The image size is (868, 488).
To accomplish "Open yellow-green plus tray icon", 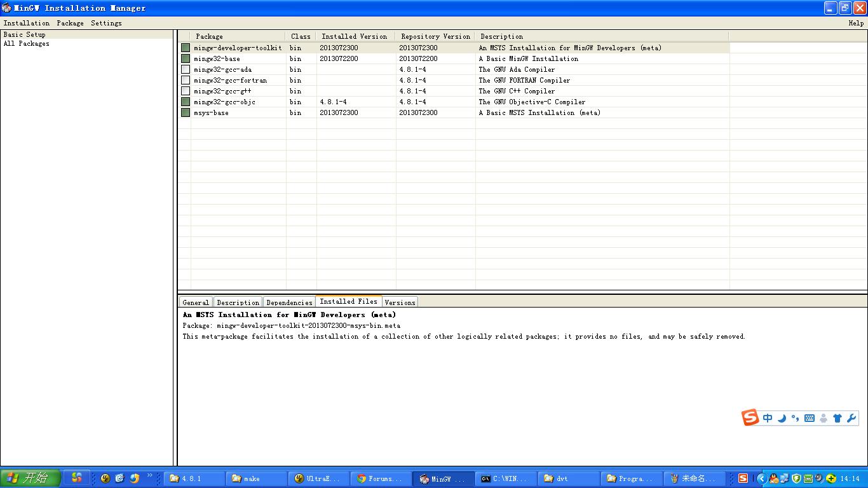I will pos(831,478).
